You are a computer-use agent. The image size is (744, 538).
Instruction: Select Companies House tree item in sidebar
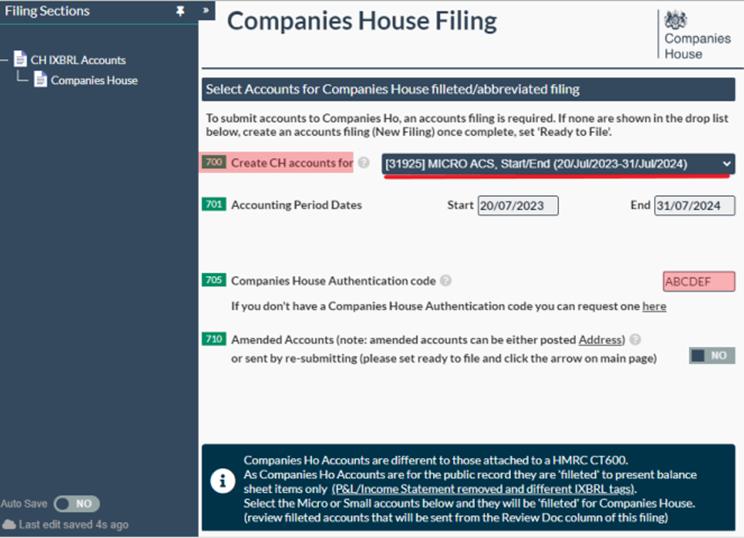[94, 80]
